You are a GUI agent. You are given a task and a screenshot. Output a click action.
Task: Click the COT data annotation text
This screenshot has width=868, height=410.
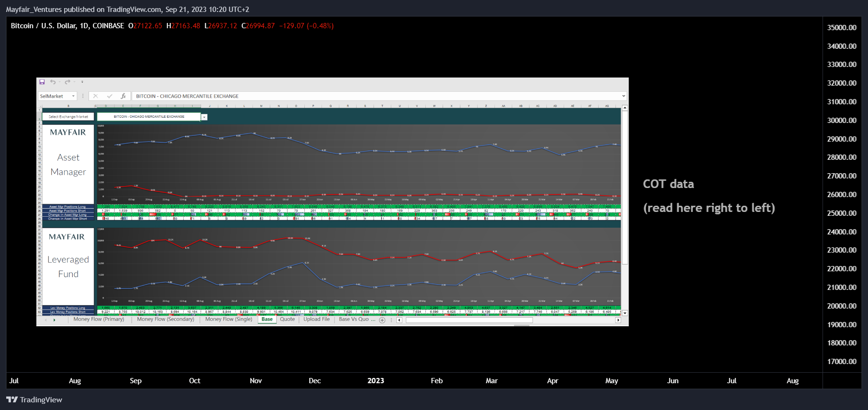pyautogui.click(x=668, y=184)
